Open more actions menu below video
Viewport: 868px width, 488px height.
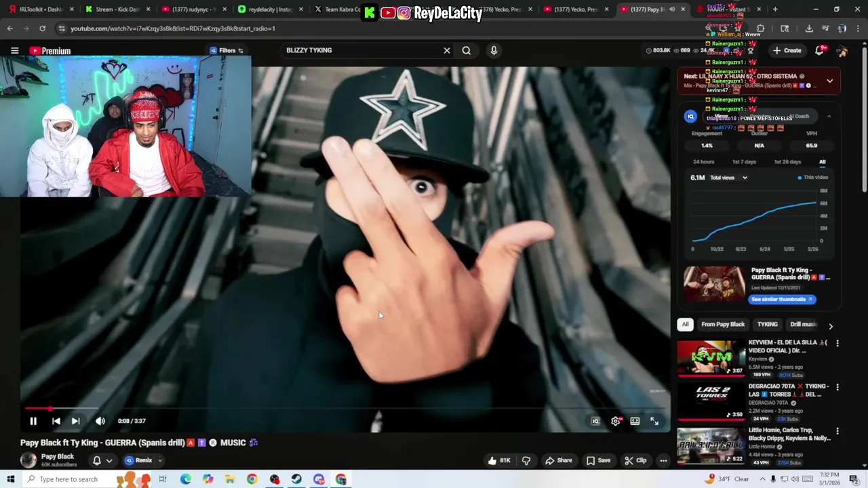click(x=663, y=460)
